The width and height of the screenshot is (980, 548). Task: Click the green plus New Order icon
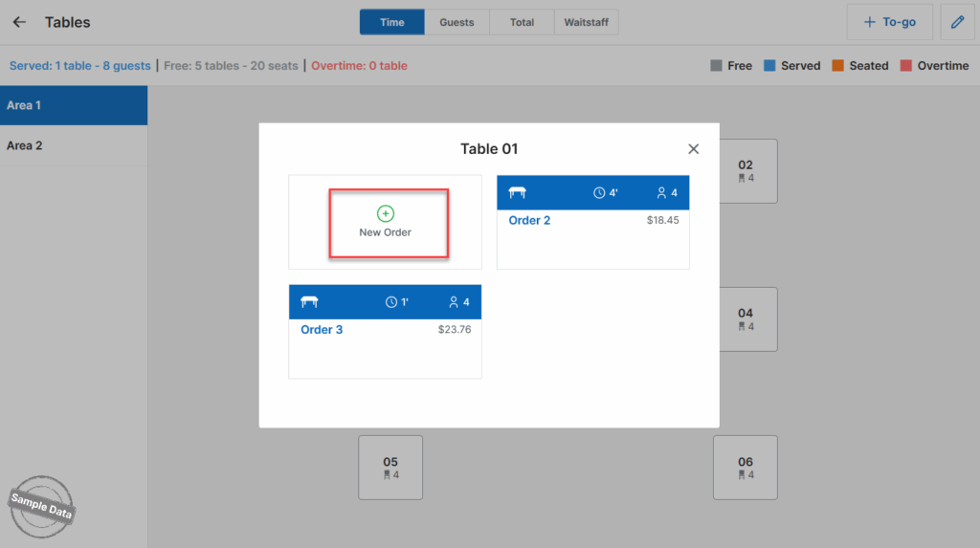point(386,214)
